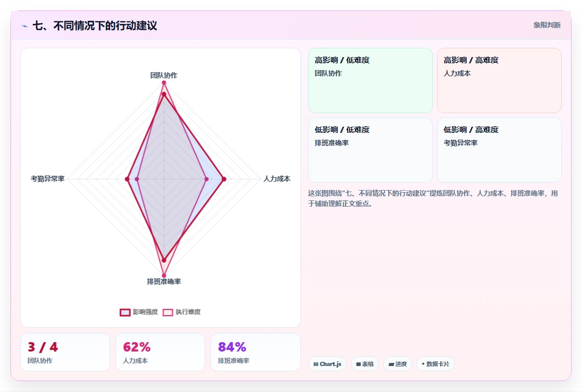
Task: Click 考勤异常率 text in the quadrant card
Action: [x=460, y=143]
